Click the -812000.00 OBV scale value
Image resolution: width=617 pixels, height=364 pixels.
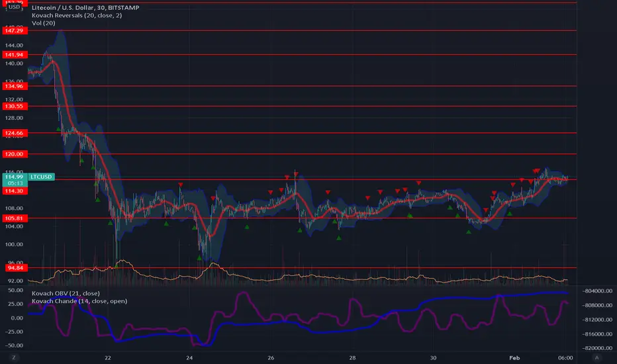coord(597,320)
